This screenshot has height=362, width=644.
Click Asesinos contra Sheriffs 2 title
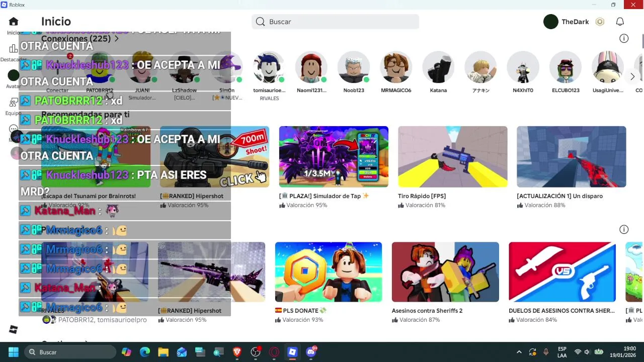[427, 311]
